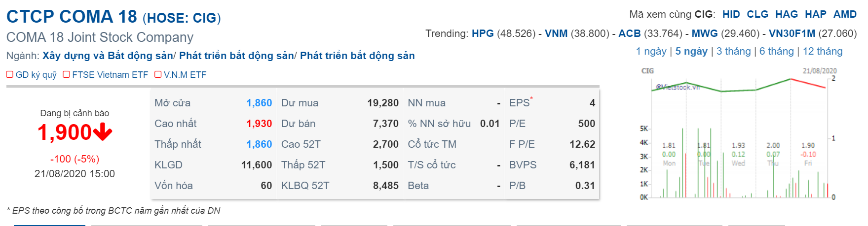The image size is (868, 226).
Task: Open the HAG stock link
Action: tap(787, 14)
